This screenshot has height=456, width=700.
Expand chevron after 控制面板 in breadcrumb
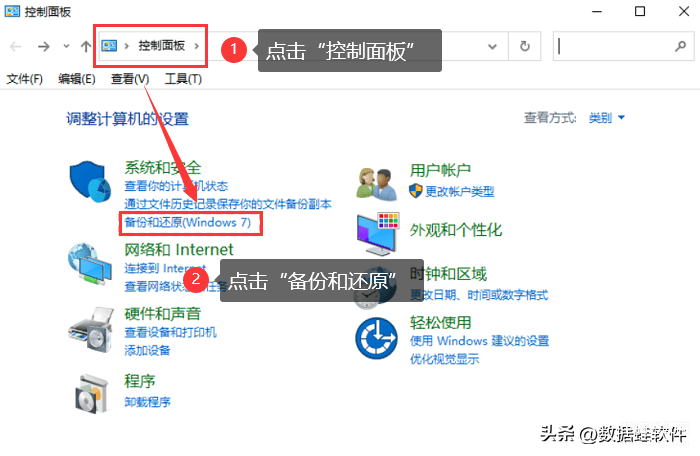click(196, 46)
